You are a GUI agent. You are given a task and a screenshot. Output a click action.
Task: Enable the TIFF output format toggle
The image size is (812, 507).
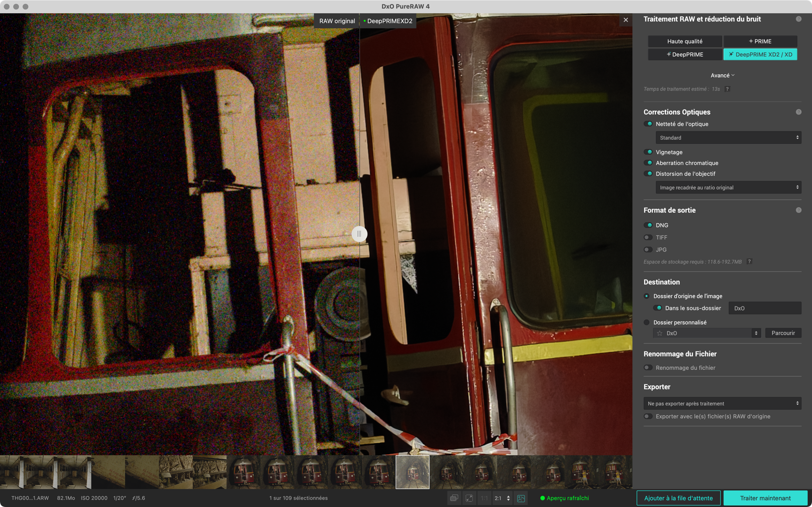(648, 237)
